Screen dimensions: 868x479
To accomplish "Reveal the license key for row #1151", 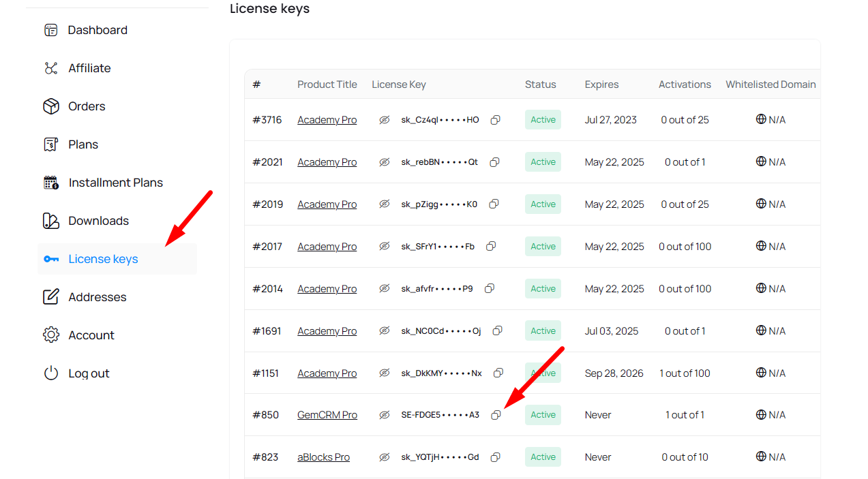I will click(385, 373).
